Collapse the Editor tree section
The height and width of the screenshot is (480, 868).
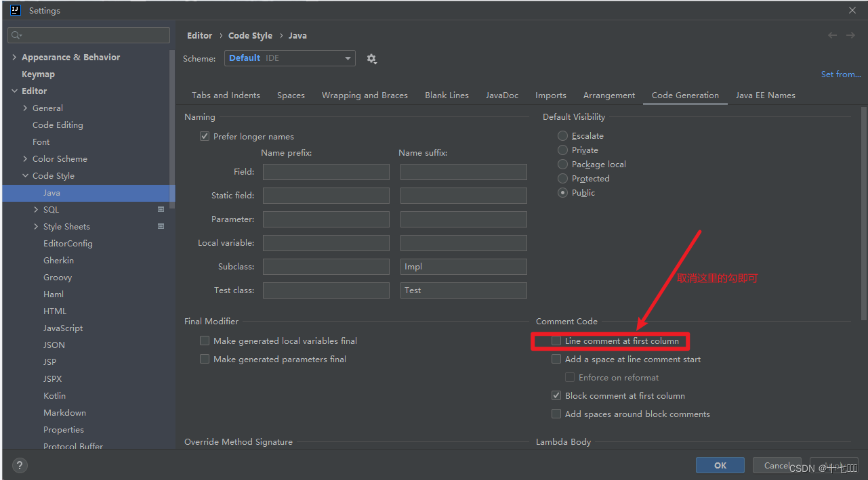(x=14, y=91)
